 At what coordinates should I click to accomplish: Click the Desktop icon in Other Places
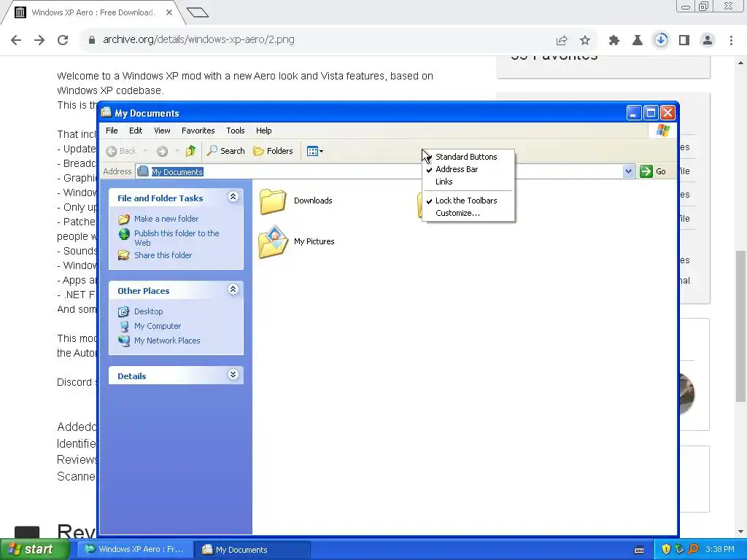tap(124, 311)
